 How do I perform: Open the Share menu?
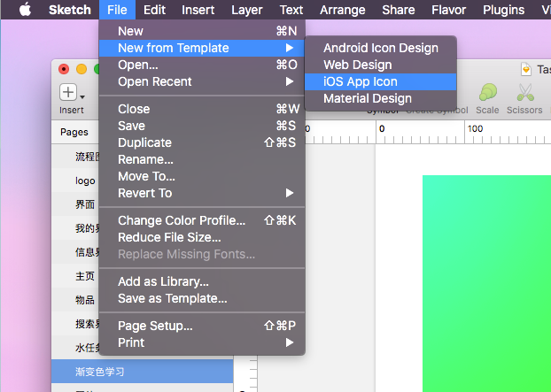point(398,10)
